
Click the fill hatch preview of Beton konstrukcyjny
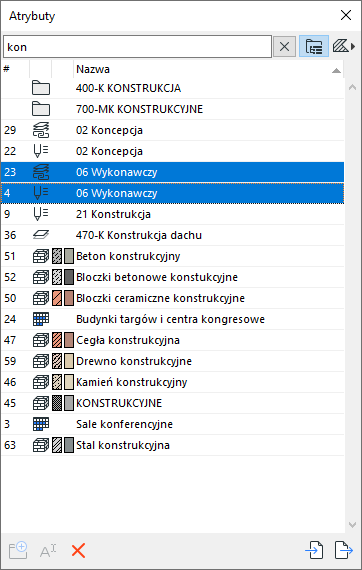point(57,256)
